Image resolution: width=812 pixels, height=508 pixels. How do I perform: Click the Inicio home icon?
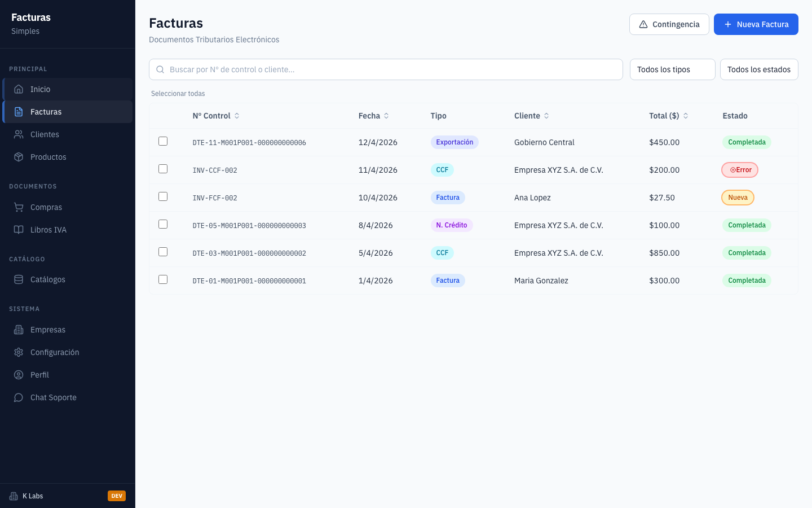pos(19,89)
